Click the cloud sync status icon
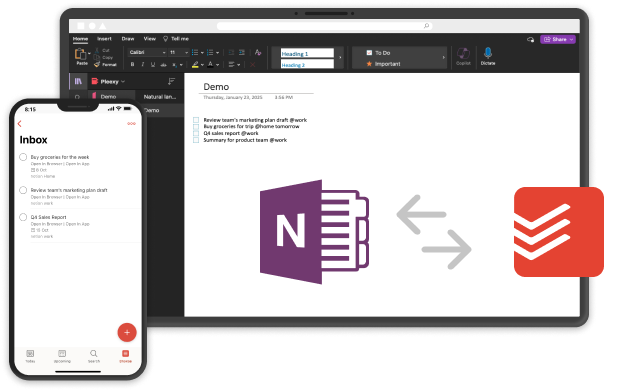 (x=530, y=39)
